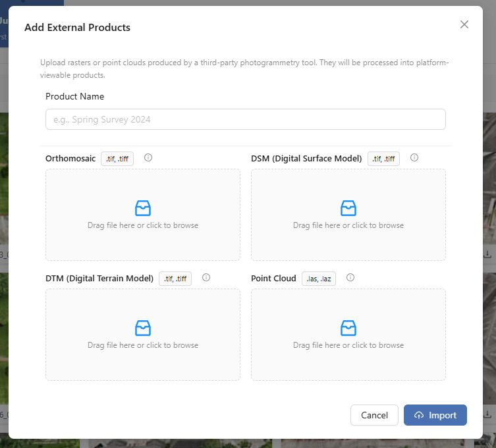Image resolution: width=496 pixels, height=448 pixels.
Task: Click the Add External Products title
Action: coord(78,28)
